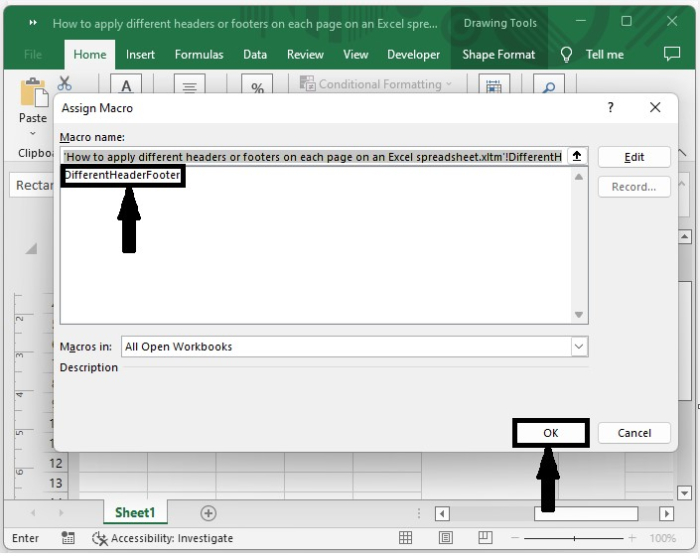
Task: Click the select all cells corner triangle
Action: click(31, 248)
